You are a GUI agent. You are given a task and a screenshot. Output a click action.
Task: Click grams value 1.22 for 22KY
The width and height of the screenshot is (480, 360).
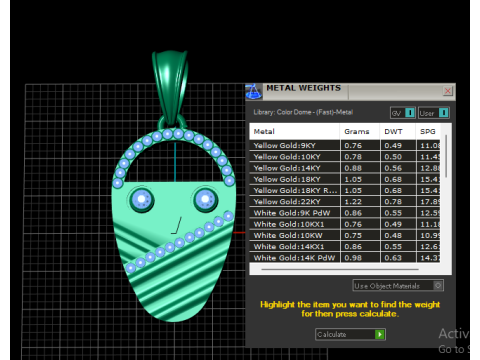[353, 202]
